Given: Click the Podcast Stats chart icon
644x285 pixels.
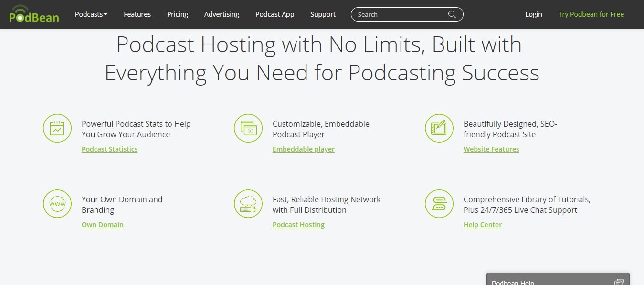Looking at the screenshot, I should point(57,128).
